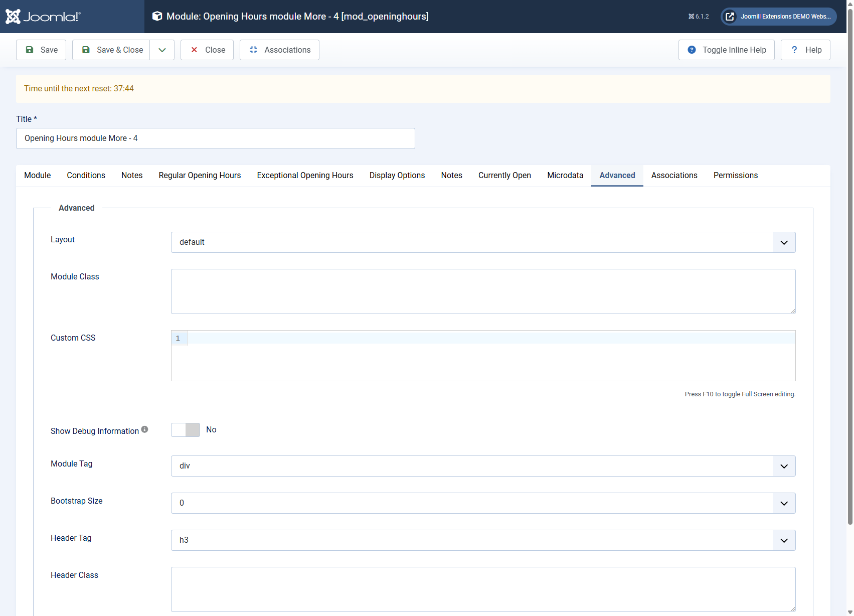Screen dimensions: 854x616
Task: Select the Advanced tab
Action: [x=617, y=176]
